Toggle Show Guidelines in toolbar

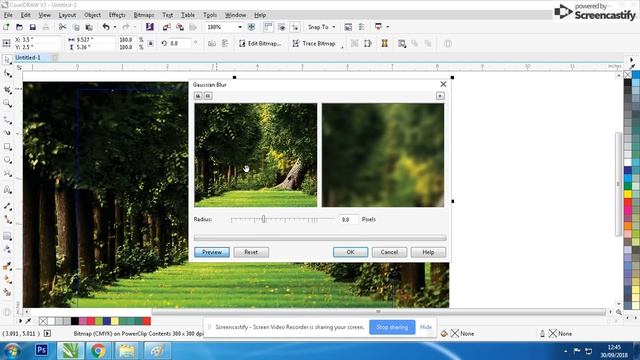click(x=295, y=27)
